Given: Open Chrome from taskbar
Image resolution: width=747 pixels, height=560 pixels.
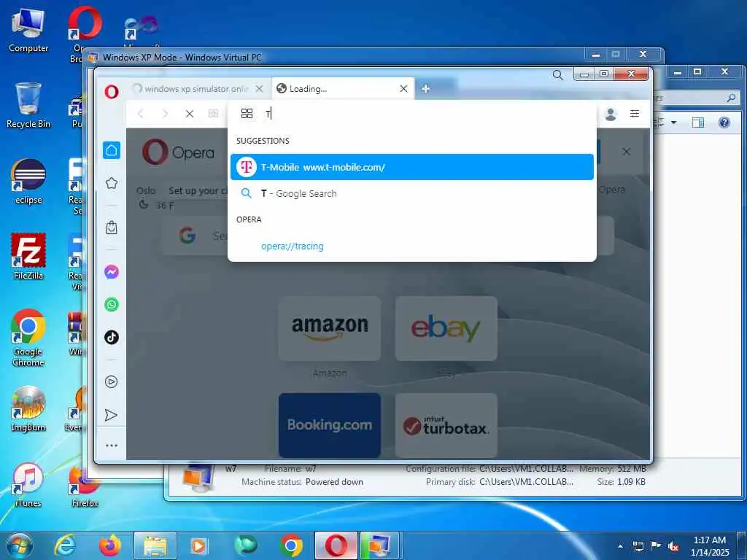Looking at the screenshot, I should pyautogui.click(x=291, y=545).
